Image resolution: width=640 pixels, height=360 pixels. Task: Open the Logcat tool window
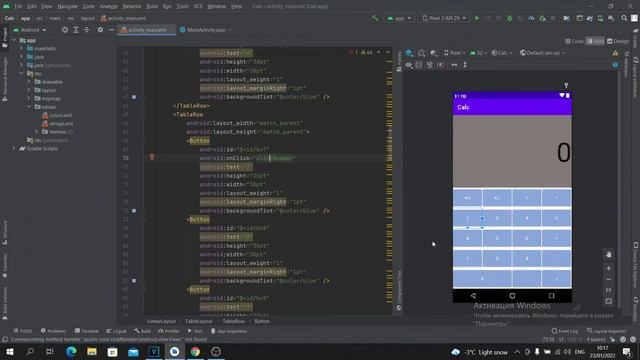[x=117, y=331]
